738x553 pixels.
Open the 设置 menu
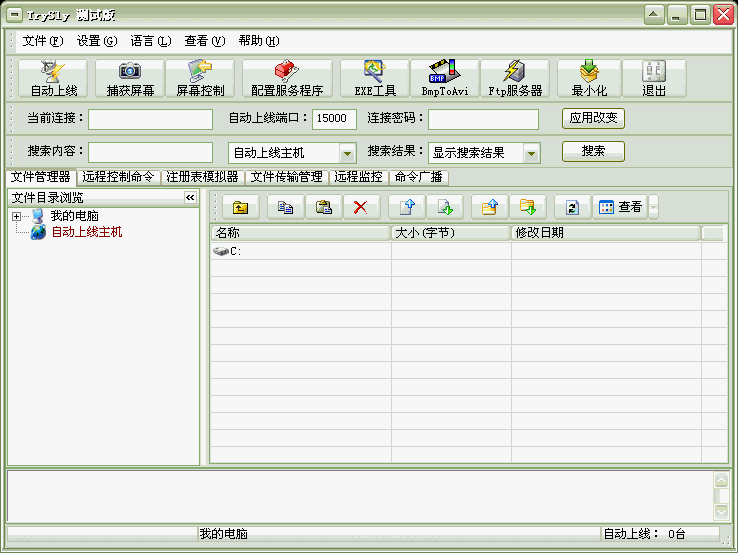click(96, 41)
